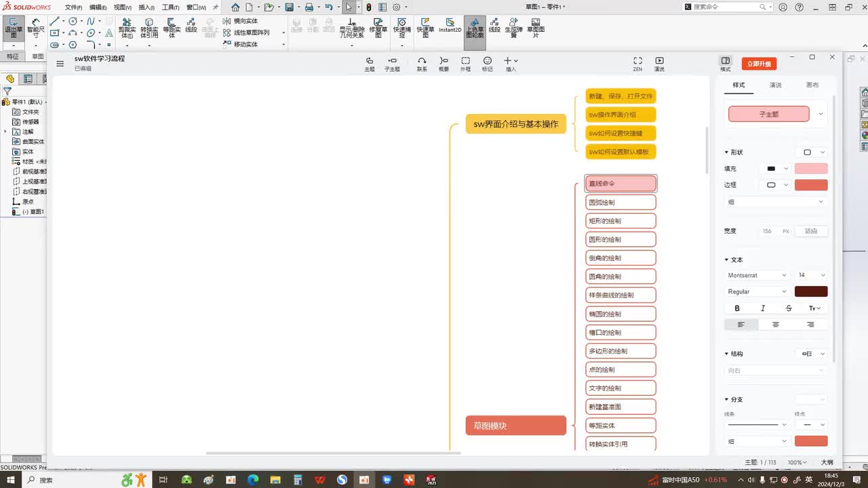
Task: Select SolidWorks 智能尺寸 smart dimension tool
Action: pyautogui.click(x=36, y=28)
